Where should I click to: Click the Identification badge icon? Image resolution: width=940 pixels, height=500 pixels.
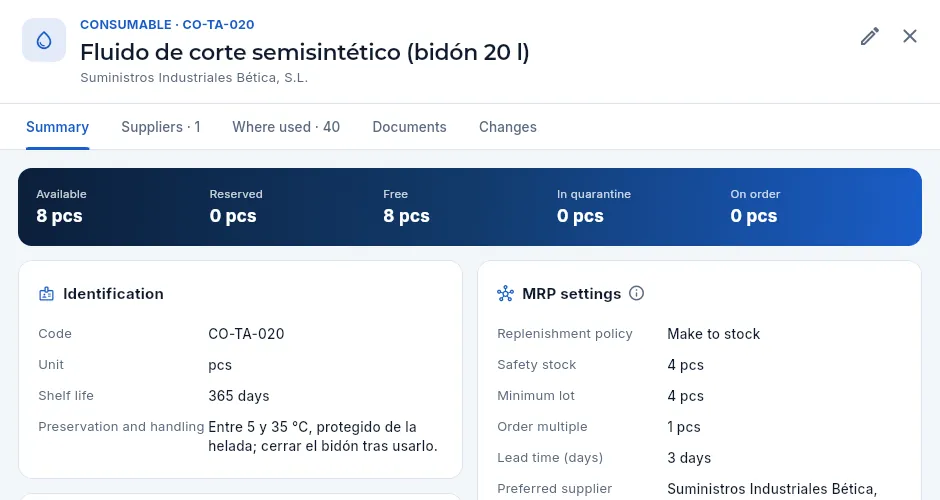click(x=46, y=294)
